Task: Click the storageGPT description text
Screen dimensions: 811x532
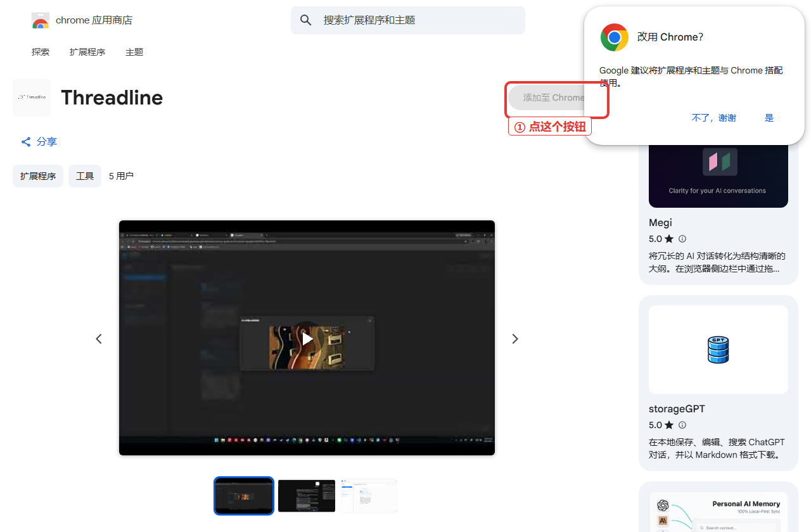Action: (717, 448)
